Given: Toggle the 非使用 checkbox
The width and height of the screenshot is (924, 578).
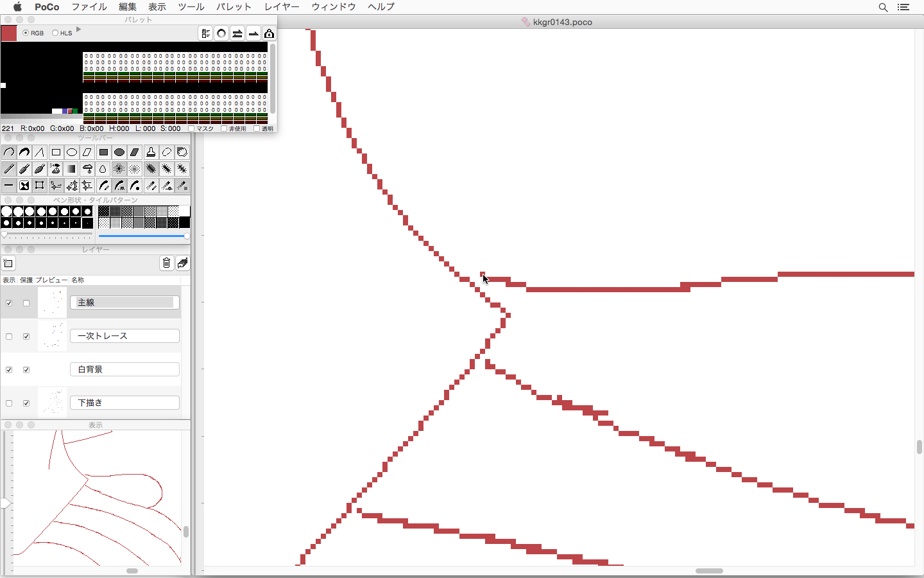Looking at the screenshot, I should click(x=224, y=128).
